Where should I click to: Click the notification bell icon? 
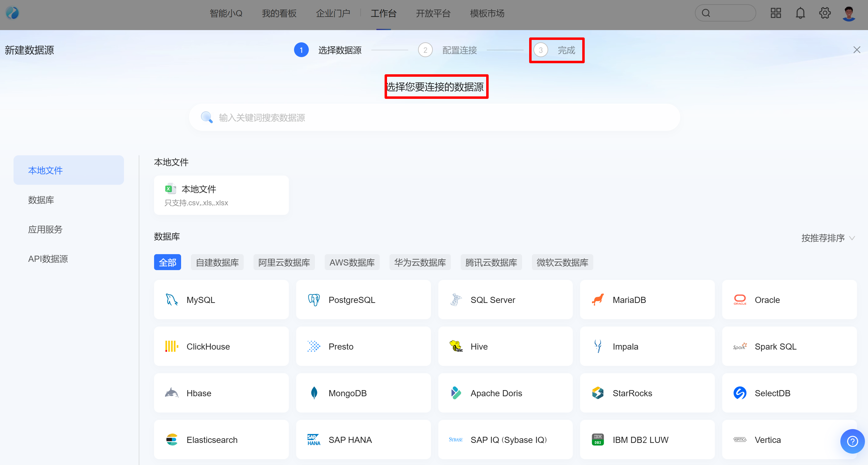800,14
